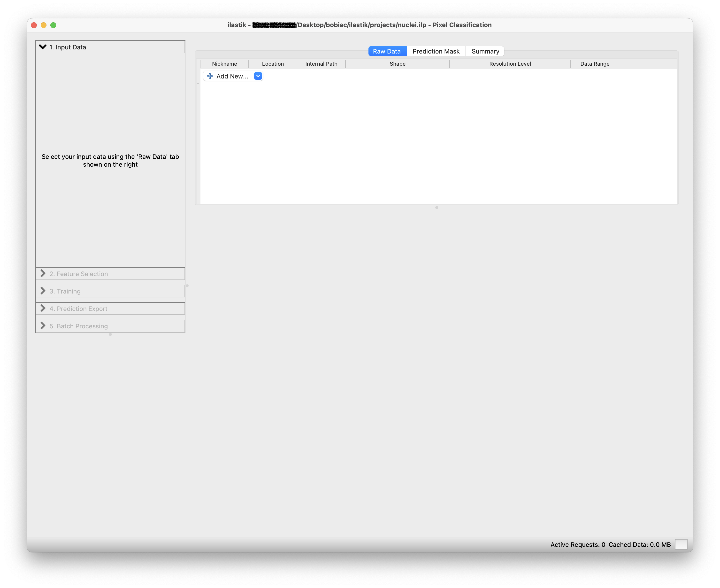Click the green fullscreen window button
Image resolution: width=720 pixels, height=588 pixels.
click(x=53, y=25)
